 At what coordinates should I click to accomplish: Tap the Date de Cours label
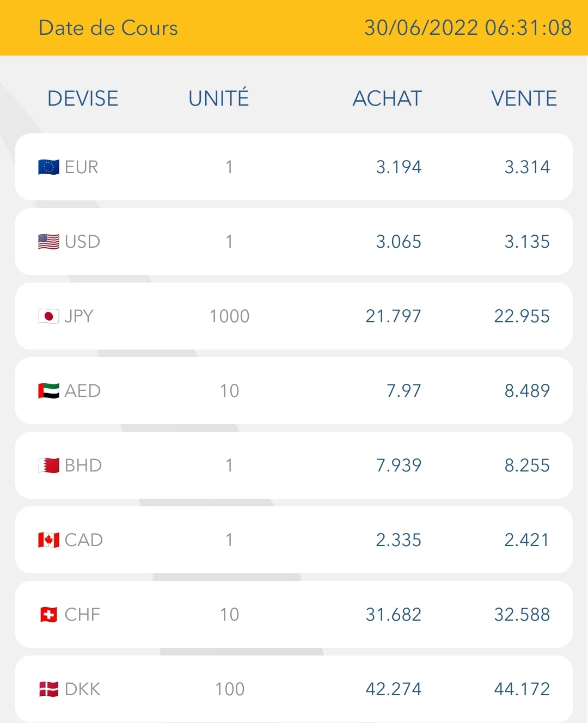click(x=108, y=28)
